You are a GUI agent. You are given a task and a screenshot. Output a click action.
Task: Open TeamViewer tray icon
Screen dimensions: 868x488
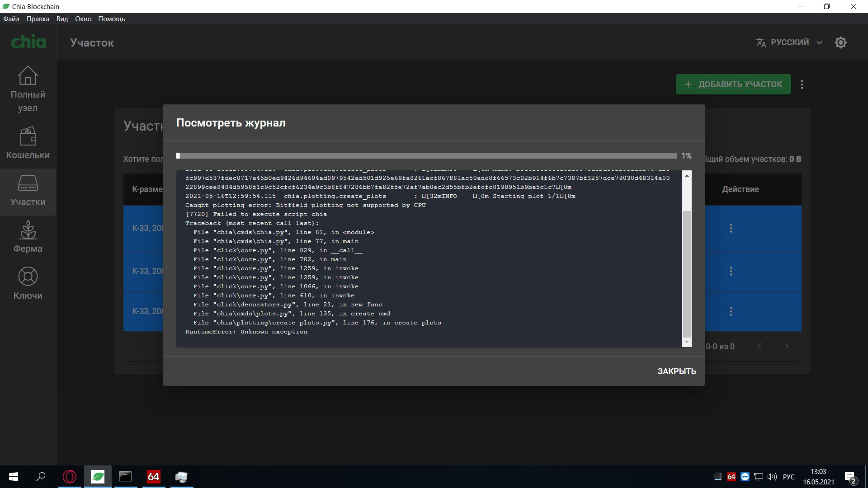pos(745,477)
